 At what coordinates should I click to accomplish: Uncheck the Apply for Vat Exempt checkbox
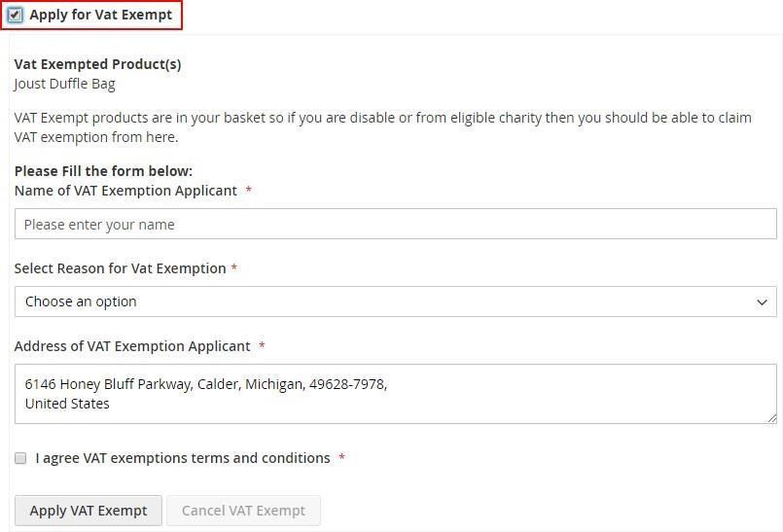click(16, 15)
